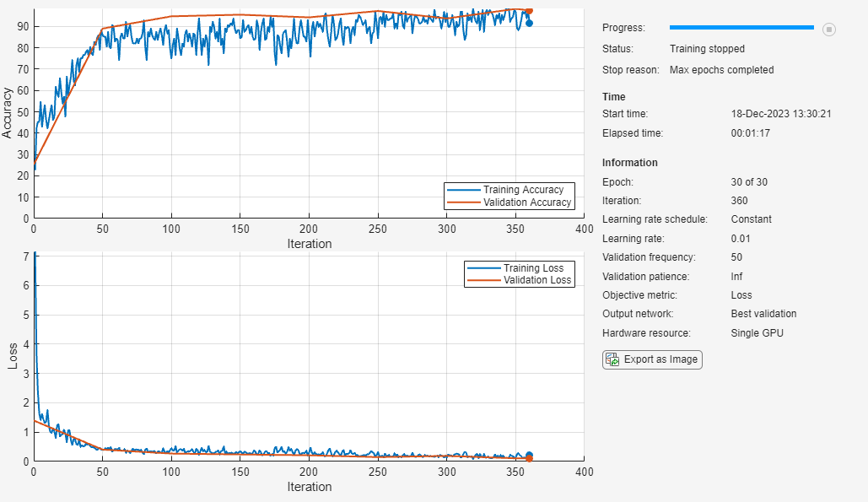This screenshot has height=502, width=868.
Task: Click Training Loss blue legend line
Action: tap(483, 268)
